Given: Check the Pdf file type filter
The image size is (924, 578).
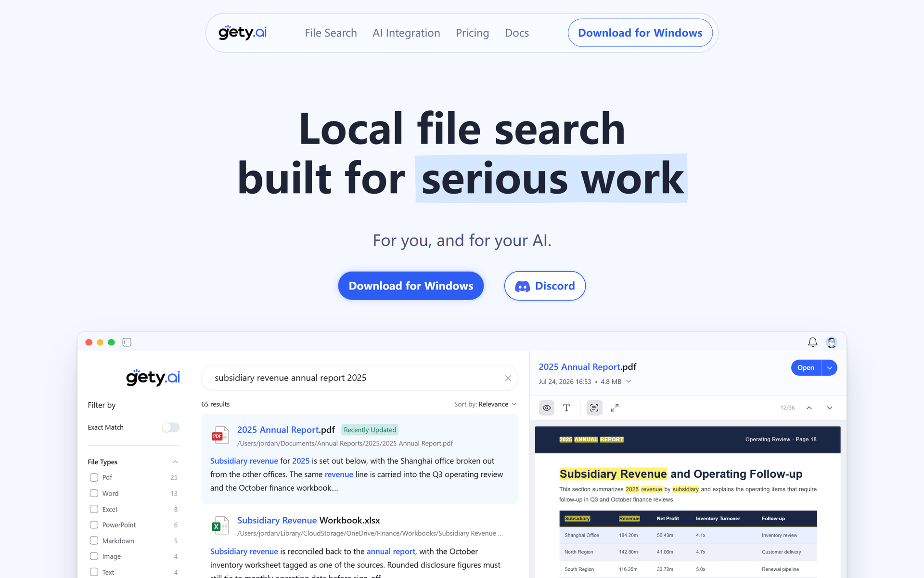Looking at the screenshot, I should pos(94,477).
